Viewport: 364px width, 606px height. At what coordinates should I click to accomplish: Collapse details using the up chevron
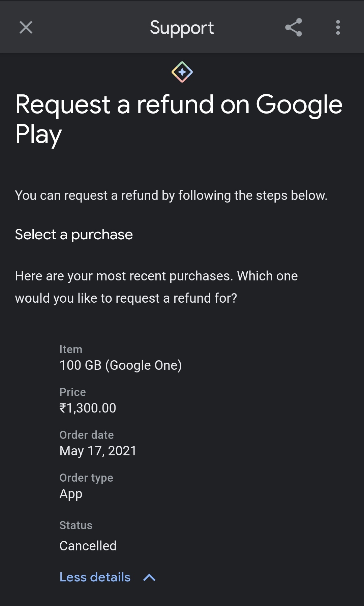(x=149, y=578)
